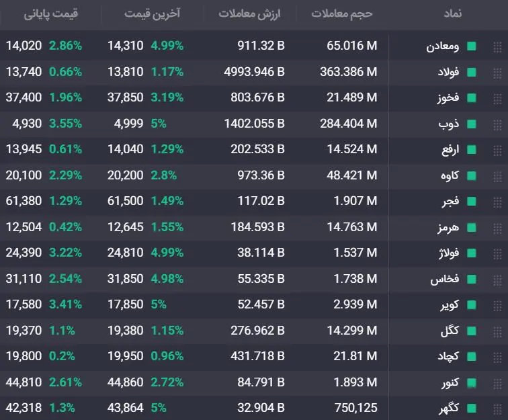Sort by the نماد column header
This screenshot has width=508, height=420.
click(453, 13)
